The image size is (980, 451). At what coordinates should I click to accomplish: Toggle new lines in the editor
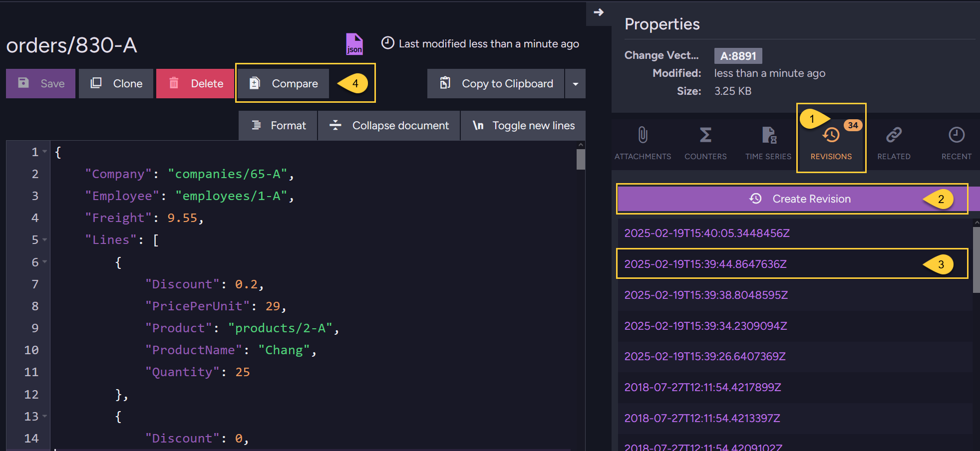click(x=523, y=125)
